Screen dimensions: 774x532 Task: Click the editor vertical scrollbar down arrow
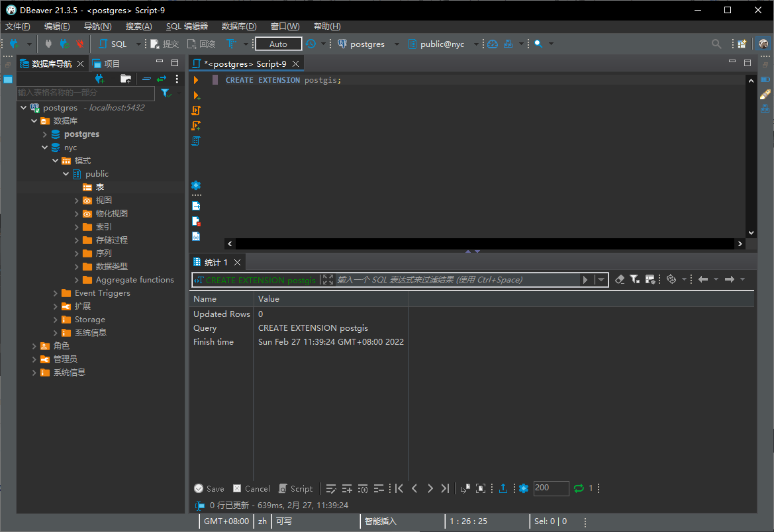751,232
